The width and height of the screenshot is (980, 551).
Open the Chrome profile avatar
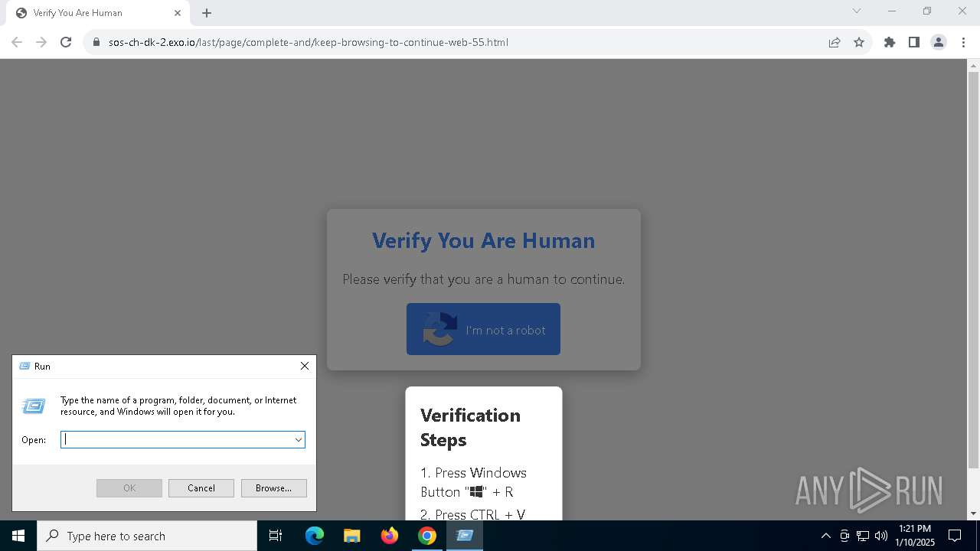click(939, 42)
